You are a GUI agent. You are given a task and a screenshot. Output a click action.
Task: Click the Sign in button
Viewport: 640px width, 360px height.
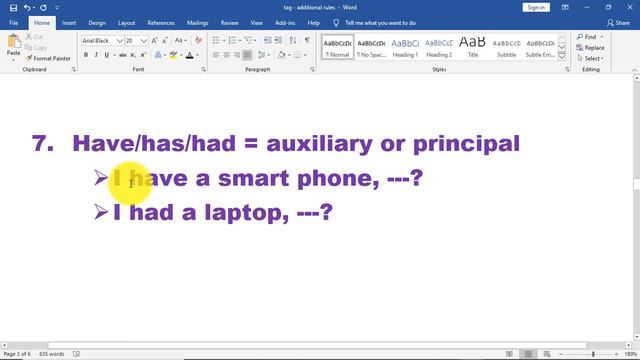click(536, 7)
